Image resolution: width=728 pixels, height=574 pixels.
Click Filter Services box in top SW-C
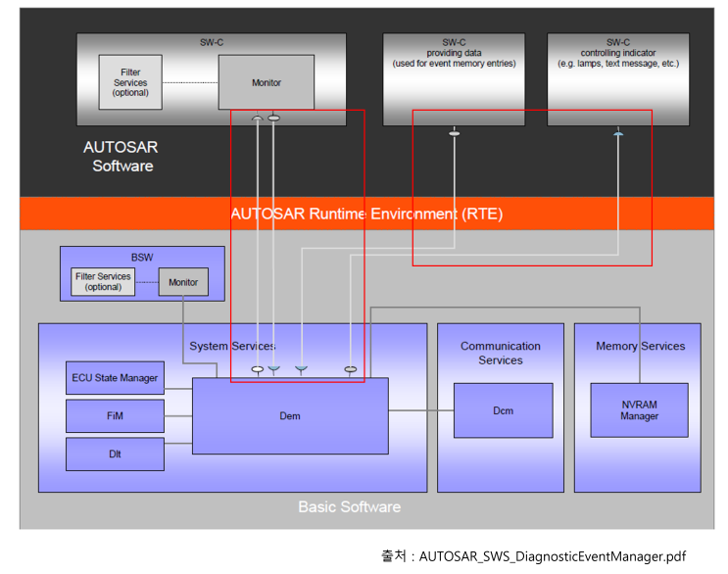point(130,82)
